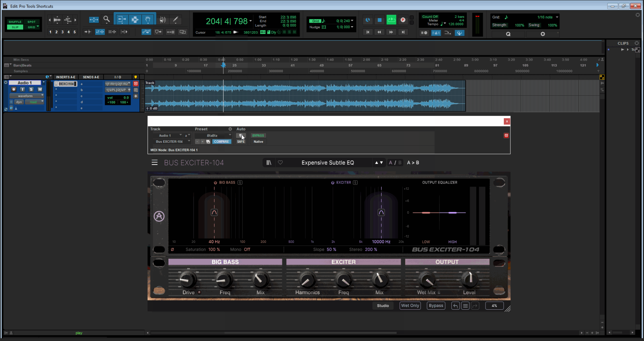Click the Arturia logo on the plugin
The height and width of the screenshot is (341, 644).
pyautogui.click(x=159, y=216)
